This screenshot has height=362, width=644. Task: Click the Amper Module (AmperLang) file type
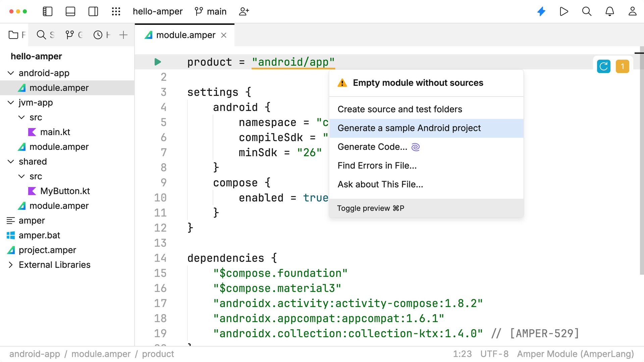coord(576,354)
